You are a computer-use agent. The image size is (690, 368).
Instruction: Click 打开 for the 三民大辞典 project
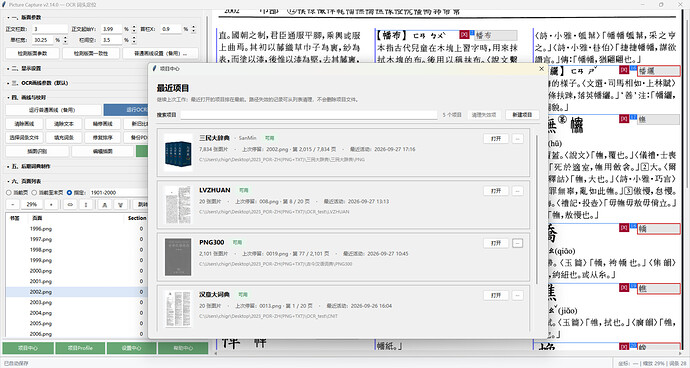click(496, 139)
